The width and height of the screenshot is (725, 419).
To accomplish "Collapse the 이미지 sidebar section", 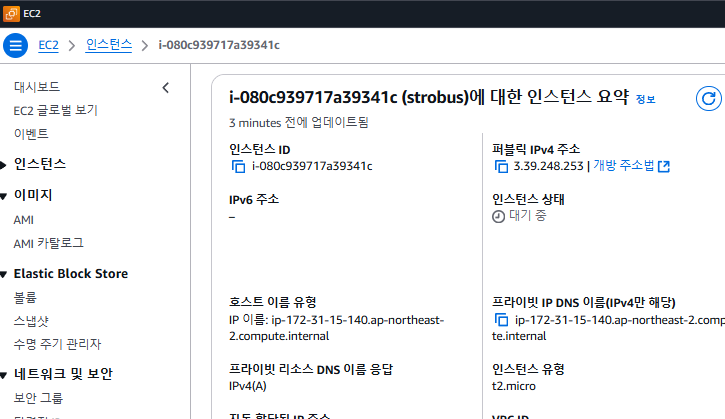I will click(x=4, y=196).
